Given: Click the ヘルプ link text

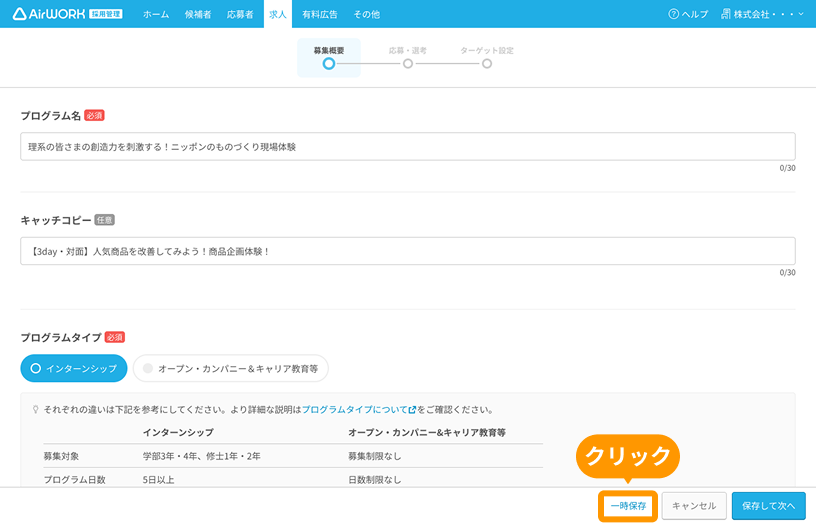Looking at the screenshot, I should click(695, 15).
